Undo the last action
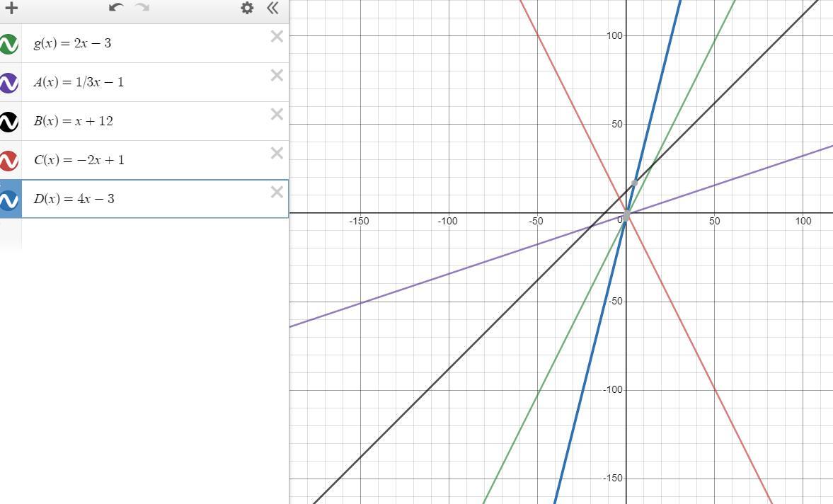 tap(116, 8)
